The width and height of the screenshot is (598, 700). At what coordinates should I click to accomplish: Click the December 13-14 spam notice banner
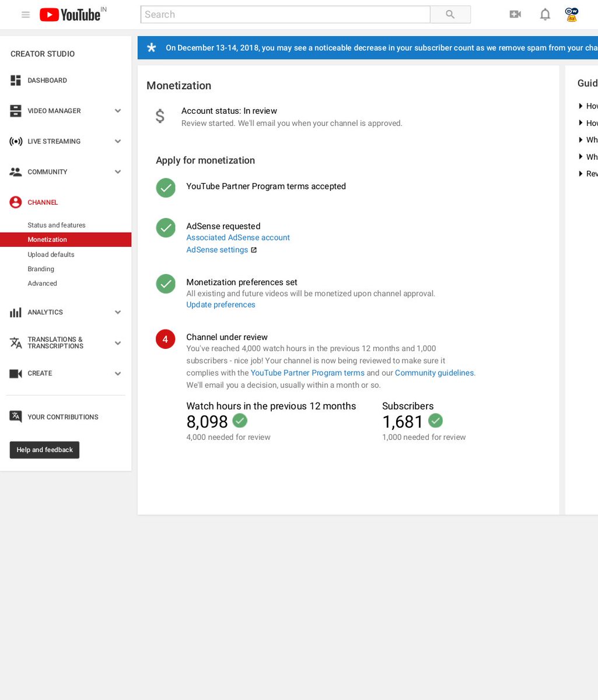coord(368,48)
